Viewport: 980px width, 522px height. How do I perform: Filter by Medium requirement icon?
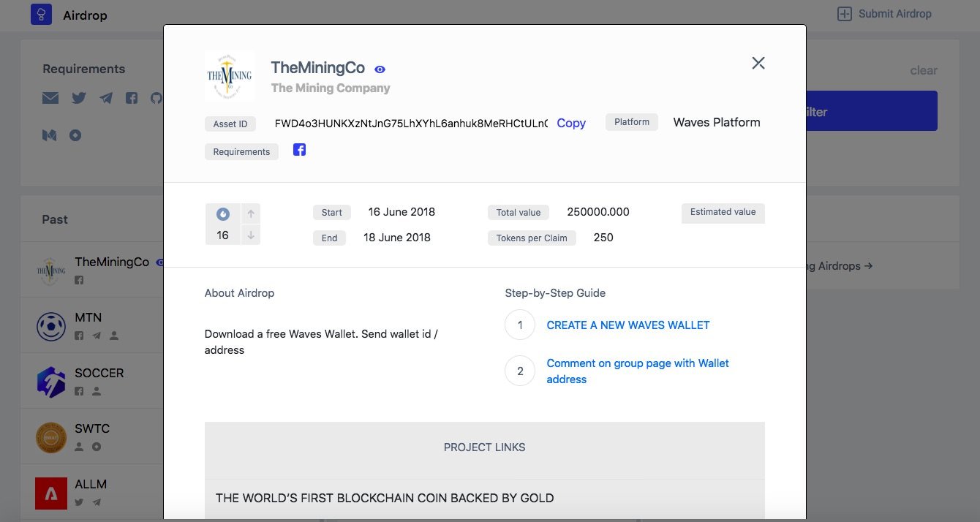(50, 135)
